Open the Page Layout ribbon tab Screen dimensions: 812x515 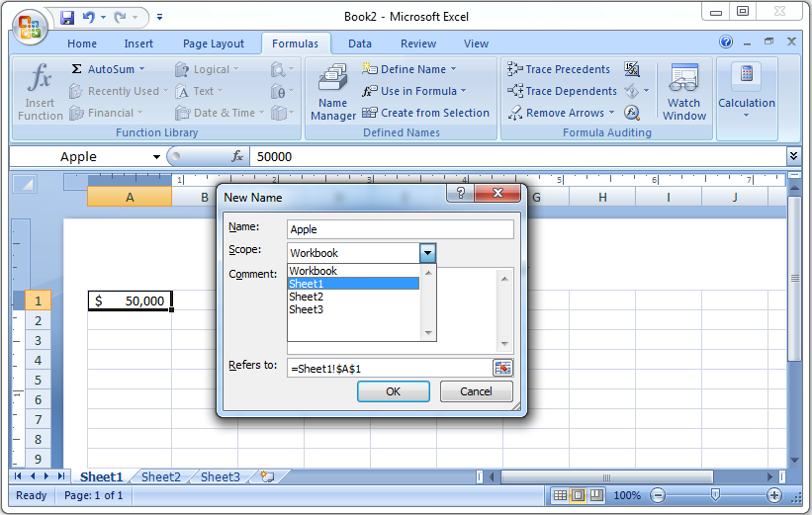point(214,43)
